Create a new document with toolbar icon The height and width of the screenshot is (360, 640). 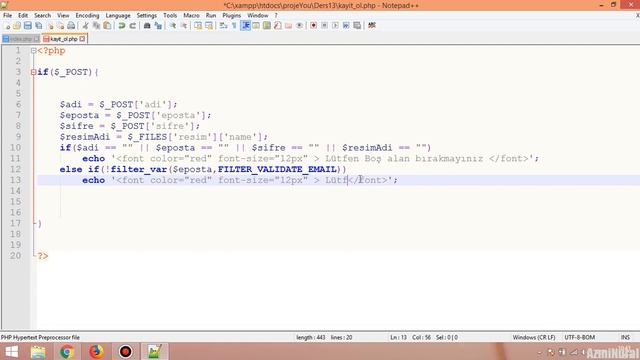click(x=7, y=26)
